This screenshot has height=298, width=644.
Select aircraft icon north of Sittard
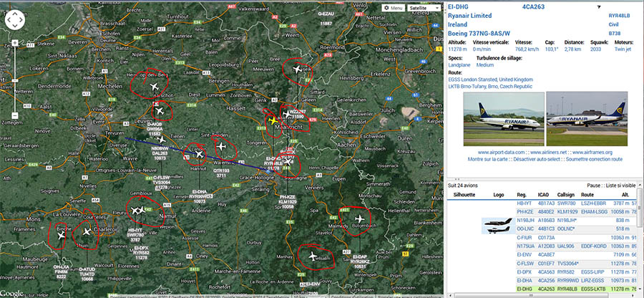tap(298, 69)
